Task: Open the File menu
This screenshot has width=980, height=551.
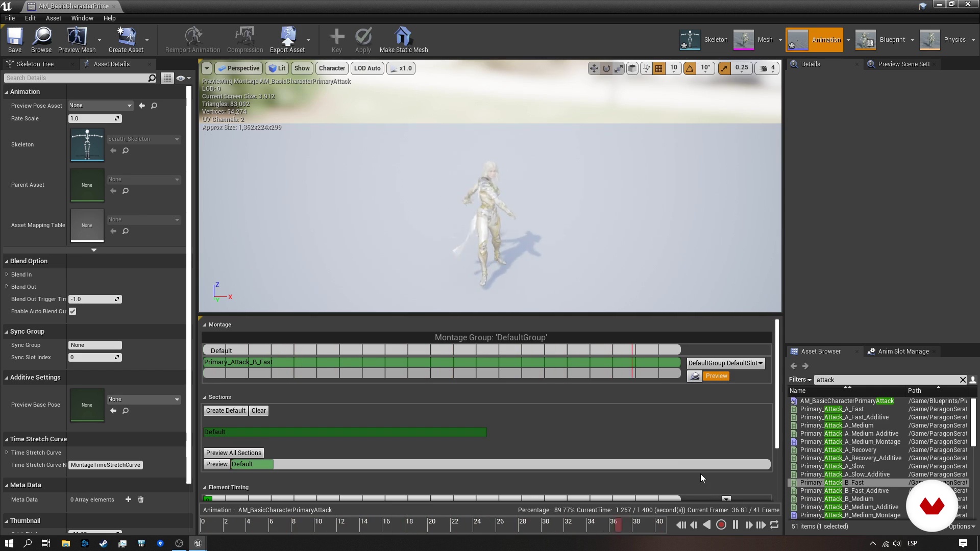Action: point(10,18)
